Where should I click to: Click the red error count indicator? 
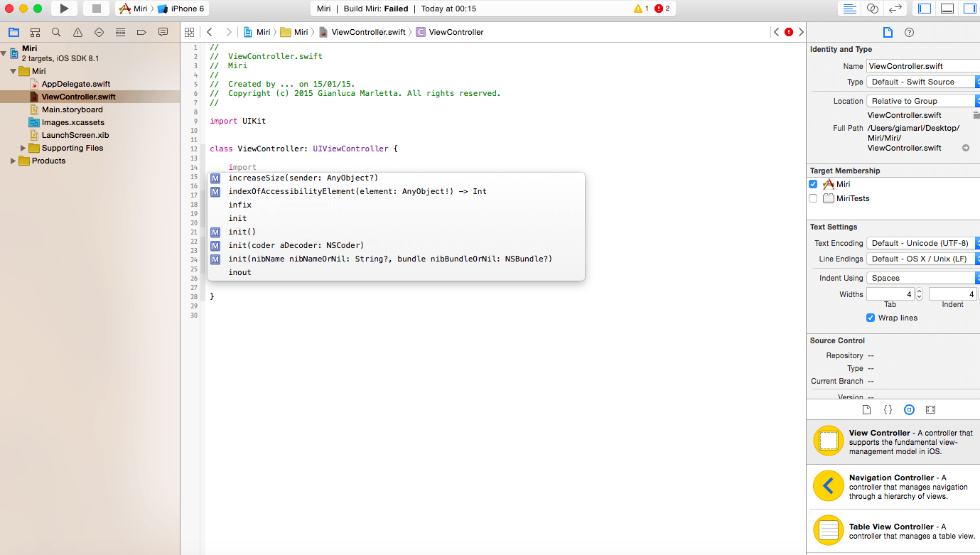point(662,9)
